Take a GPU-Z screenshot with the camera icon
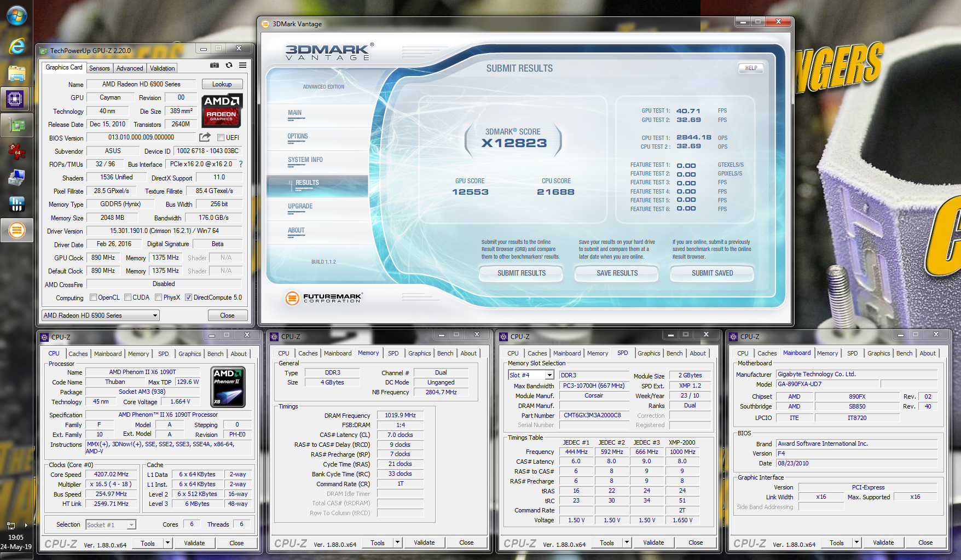The image size is (961, 560). point(215,65)
